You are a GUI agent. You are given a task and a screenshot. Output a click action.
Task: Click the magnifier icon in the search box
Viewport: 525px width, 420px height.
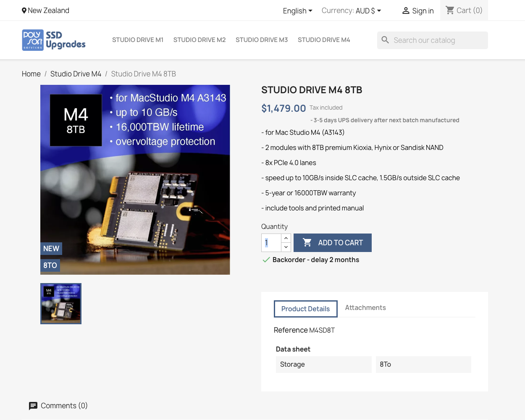point(385,40)
